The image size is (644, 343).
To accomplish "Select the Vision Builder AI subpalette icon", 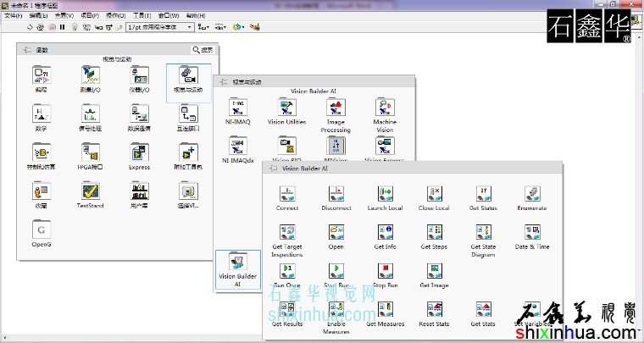I will 238,269.
